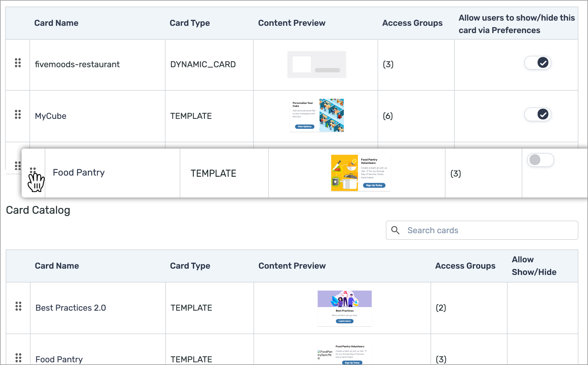Click Access Groups header in Card Catalog table
Viewport: 588px width, 365px height.
465,266
